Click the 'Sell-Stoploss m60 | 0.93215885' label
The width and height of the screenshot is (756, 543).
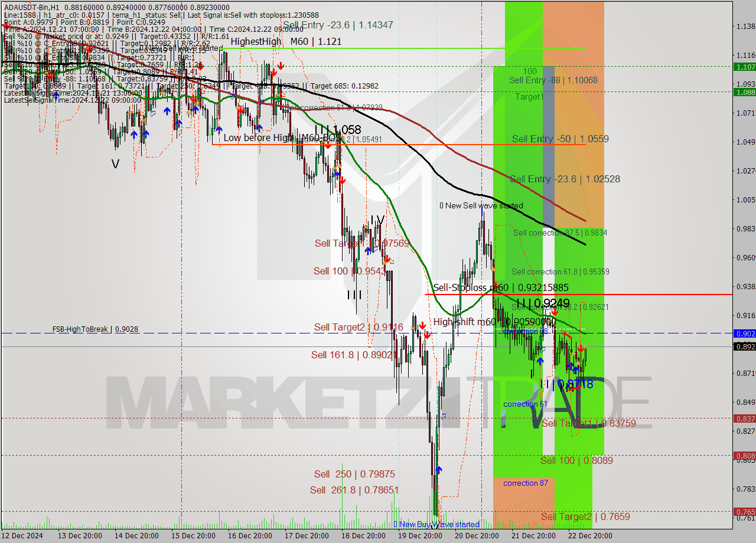501,287
